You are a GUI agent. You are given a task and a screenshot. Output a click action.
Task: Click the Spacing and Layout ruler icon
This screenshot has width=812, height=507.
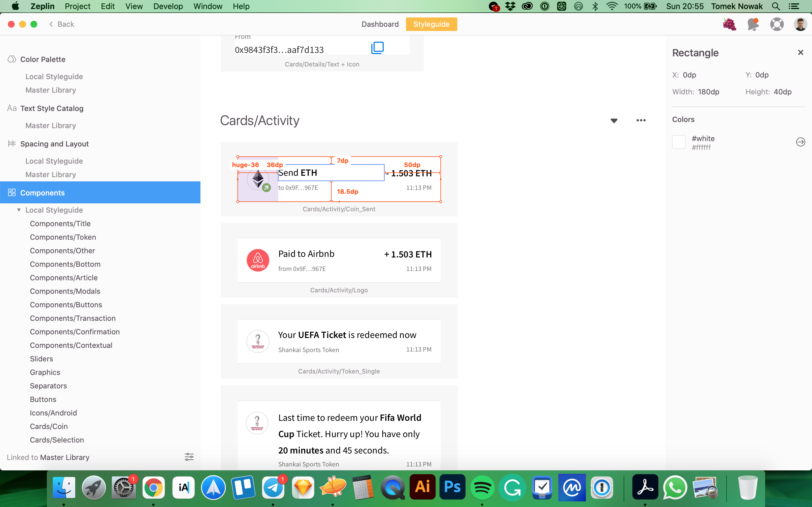click(x=11, y=144)
